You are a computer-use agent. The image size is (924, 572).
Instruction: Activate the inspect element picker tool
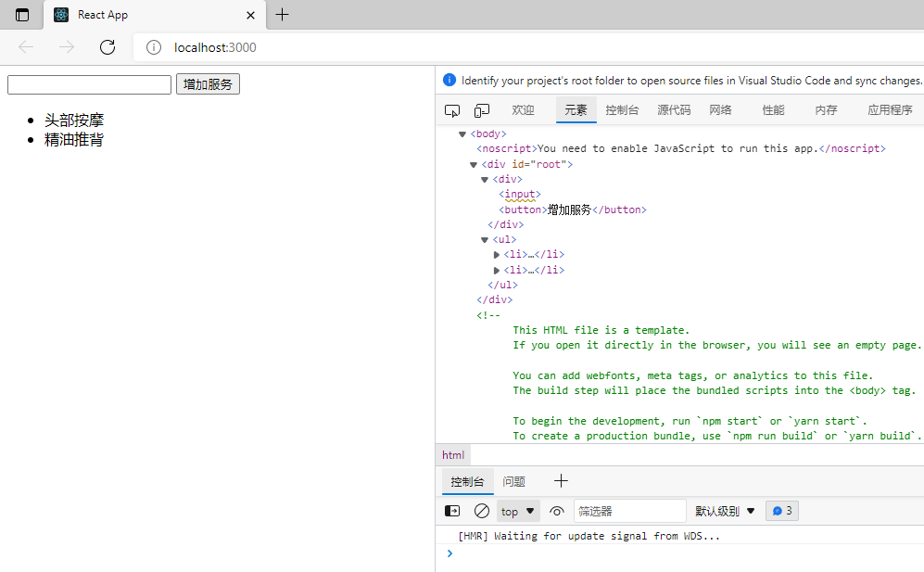click(452, 110)
